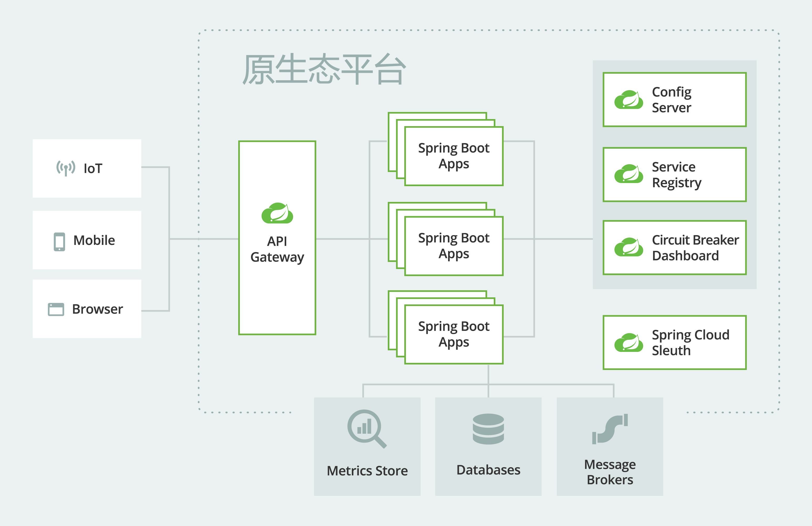Click the Spring leaf icon beside Config Server
812x526 pixels.
pyautogui.click(x=628, y=100)
